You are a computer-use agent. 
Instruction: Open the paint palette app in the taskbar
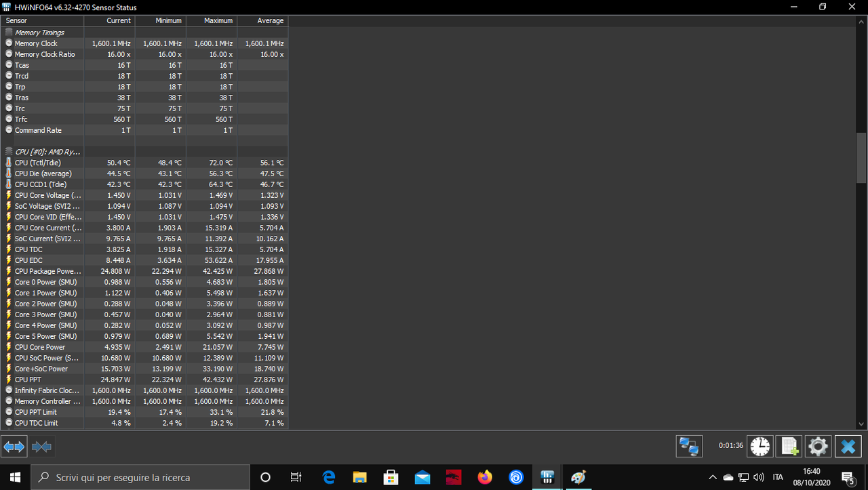578,477
